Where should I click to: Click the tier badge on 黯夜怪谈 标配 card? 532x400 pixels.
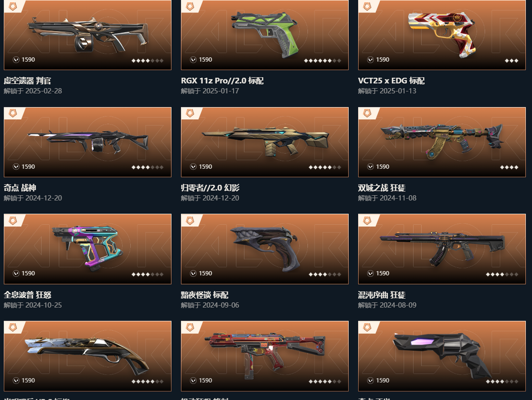pyautogui.click(x=190, y=220)
